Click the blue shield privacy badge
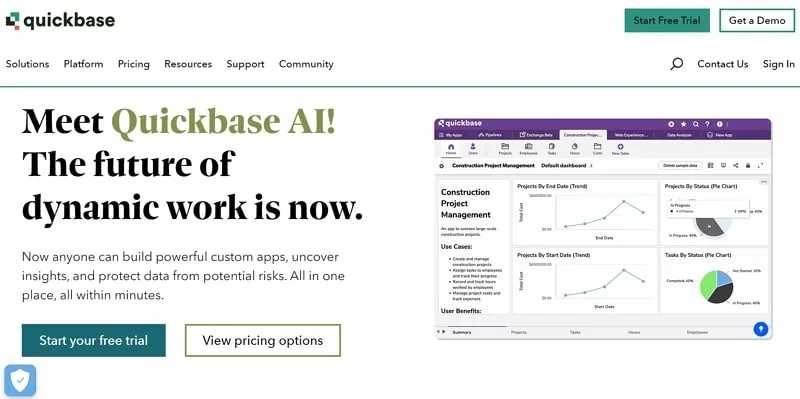The height and width of the screenshot is (399, 800). 20,380
